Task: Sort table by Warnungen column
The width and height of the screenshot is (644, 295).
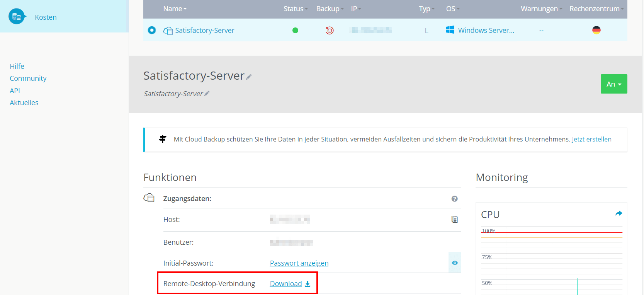Action: click(x=542, y=9)
